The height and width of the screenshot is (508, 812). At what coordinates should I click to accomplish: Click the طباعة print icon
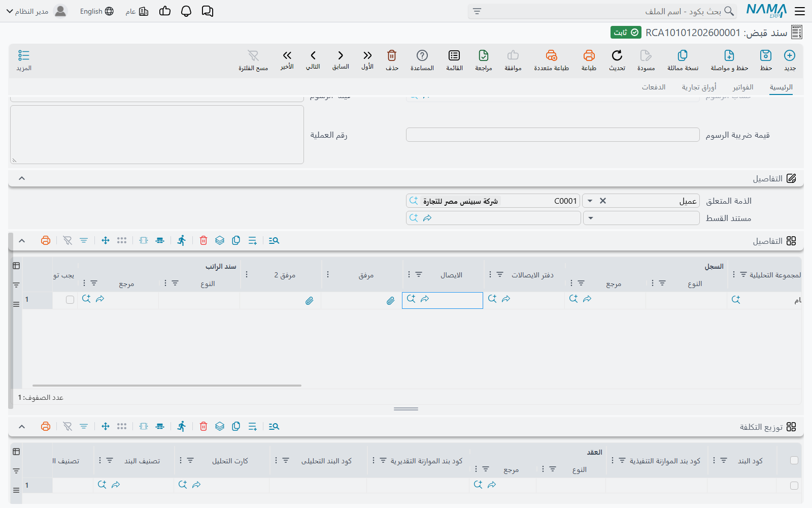(x=589, y=55)
